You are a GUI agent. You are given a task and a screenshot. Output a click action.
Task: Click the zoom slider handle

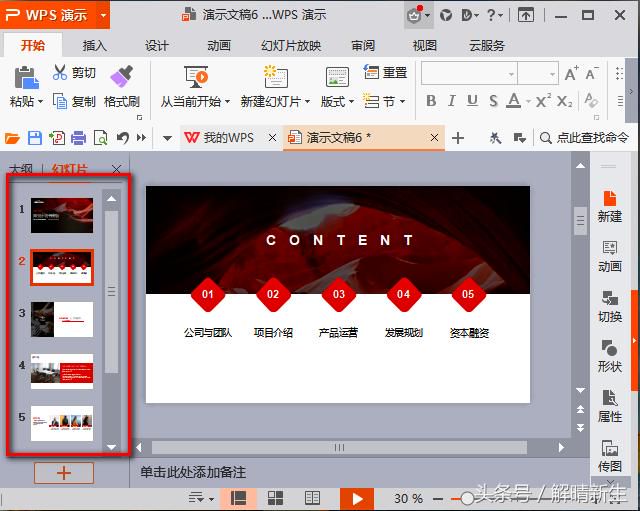coord(467,498)
